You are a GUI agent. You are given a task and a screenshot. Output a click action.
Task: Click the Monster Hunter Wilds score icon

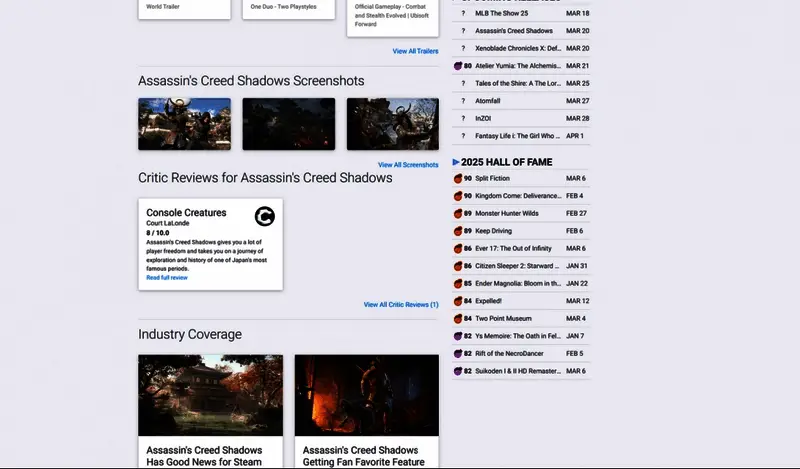tap(458, 213)
